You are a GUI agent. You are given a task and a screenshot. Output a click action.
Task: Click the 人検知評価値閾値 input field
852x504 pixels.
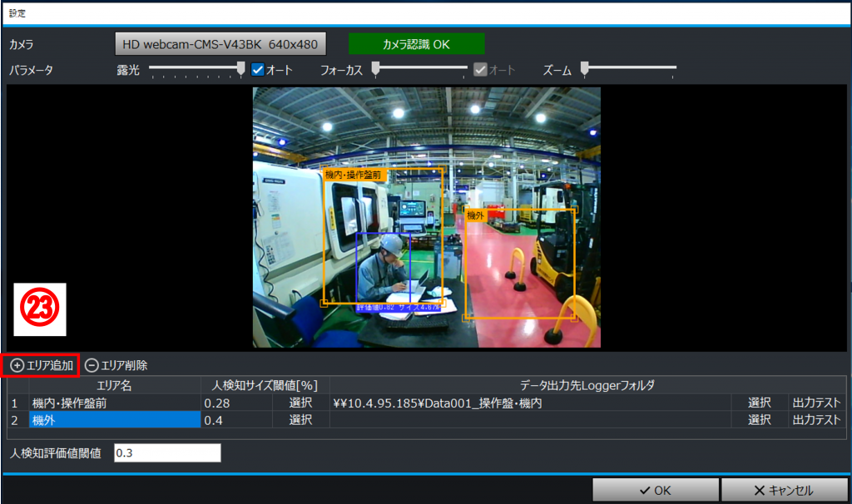[x=167, y=453]
